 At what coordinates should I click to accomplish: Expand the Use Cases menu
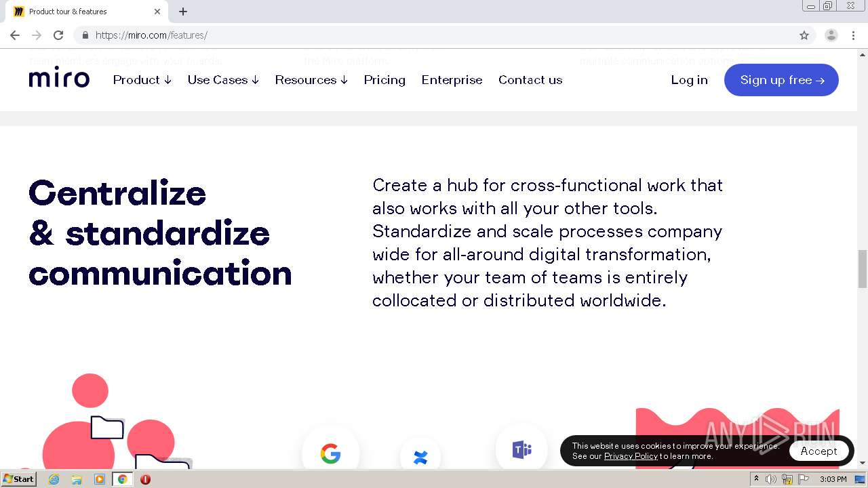pyautogui.click(x=223, y=80)
